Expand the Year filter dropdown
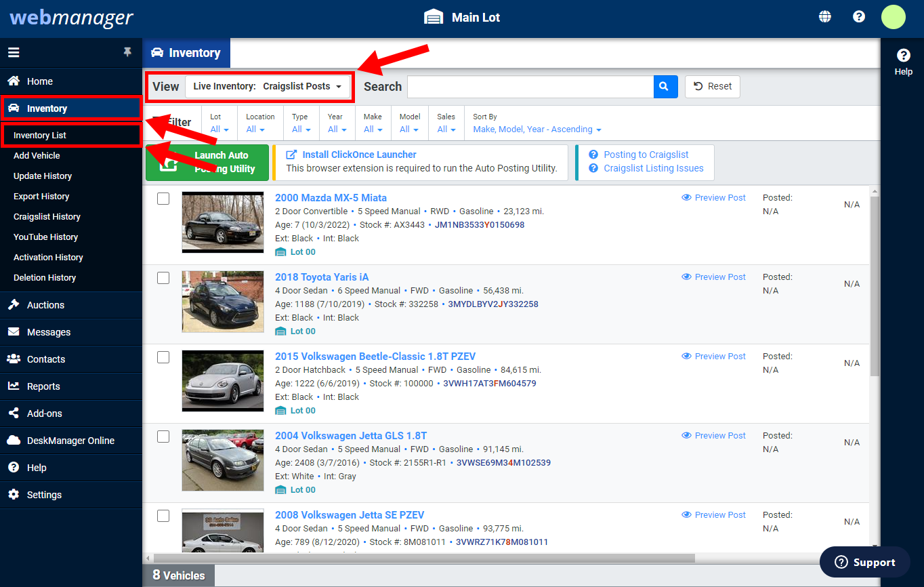This screenshot has height=587, width=924. (x=337, y=129)
